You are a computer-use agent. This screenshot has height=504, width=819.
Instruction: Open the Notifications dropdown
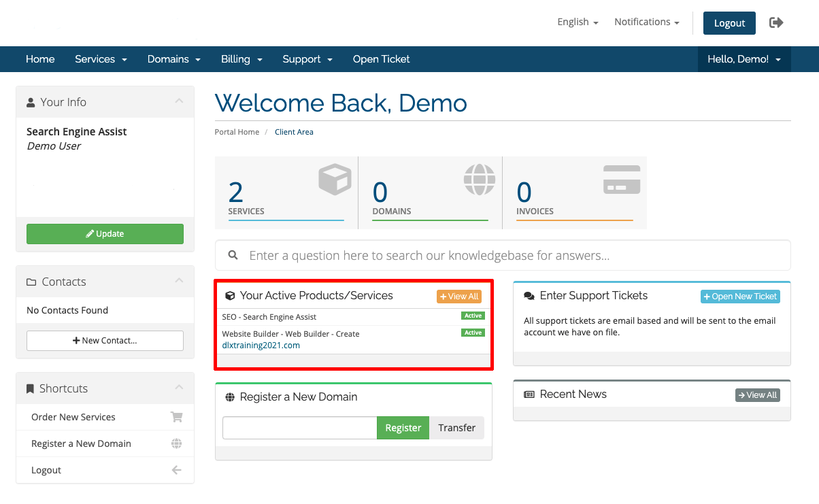coord(646,22)
